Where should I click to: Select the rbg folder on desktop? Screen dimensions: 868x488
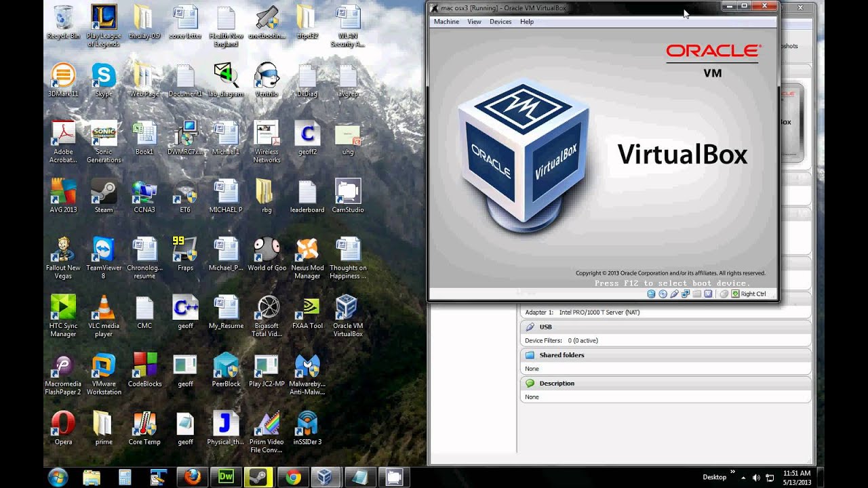(267, 196)
